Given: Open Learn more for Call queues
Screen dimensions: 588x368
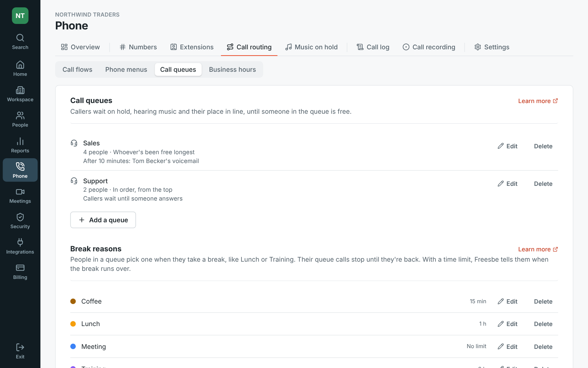Looking at the screenshot, I should click(538, 101).
